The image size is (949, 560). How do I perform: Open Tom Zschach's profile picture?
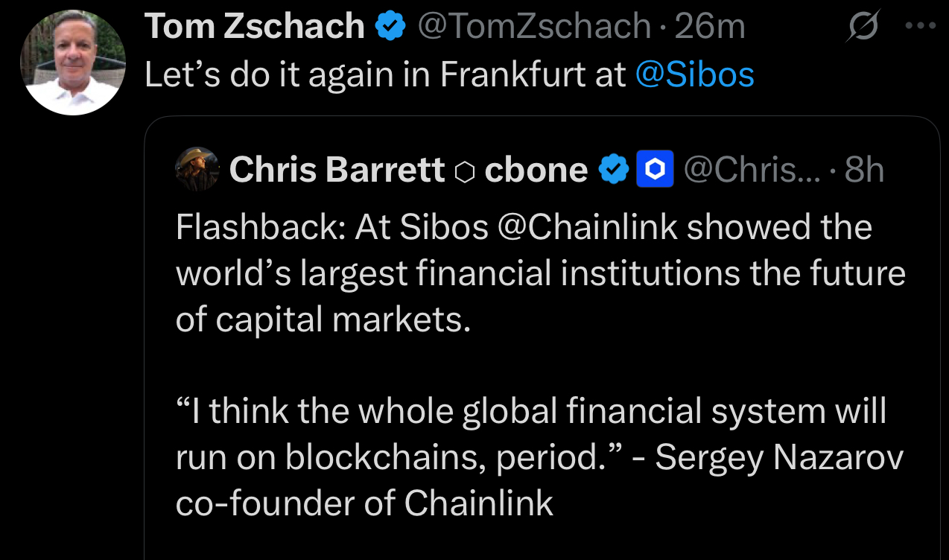[x=73, y=63]
